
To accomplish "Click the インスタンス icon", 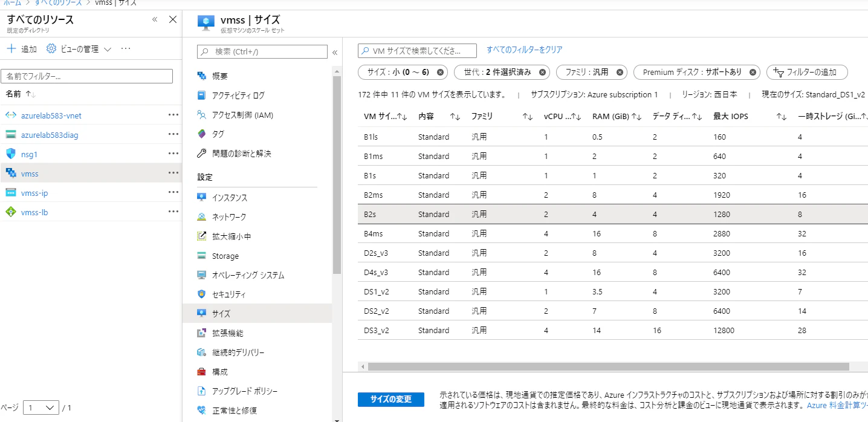I will 202,198.
